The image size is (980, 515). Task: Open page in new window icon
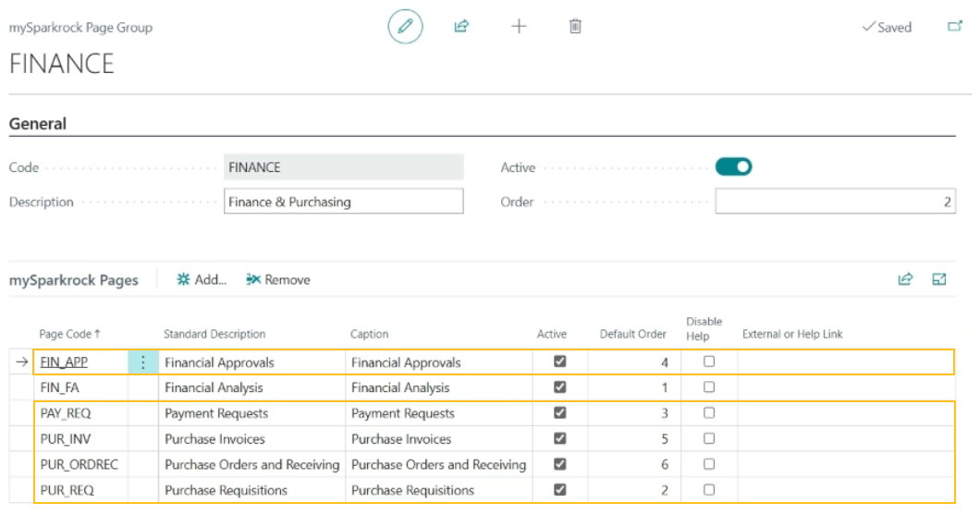click(955, 27)
